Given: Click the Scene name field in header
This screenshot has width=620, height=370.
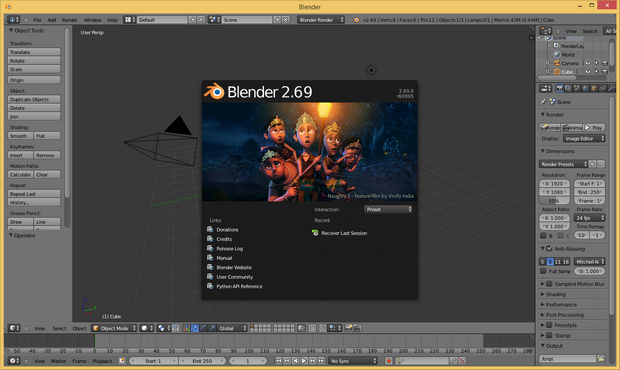Looking at the screenshot, I should point(247,19).
